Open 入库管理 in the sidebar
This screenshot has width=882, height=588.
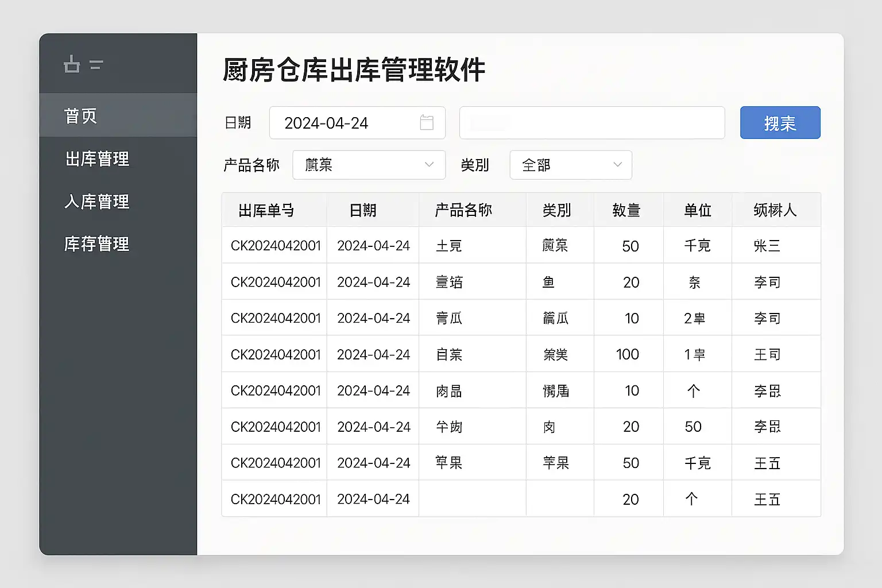pyautogui.click(x=97, y=202)
